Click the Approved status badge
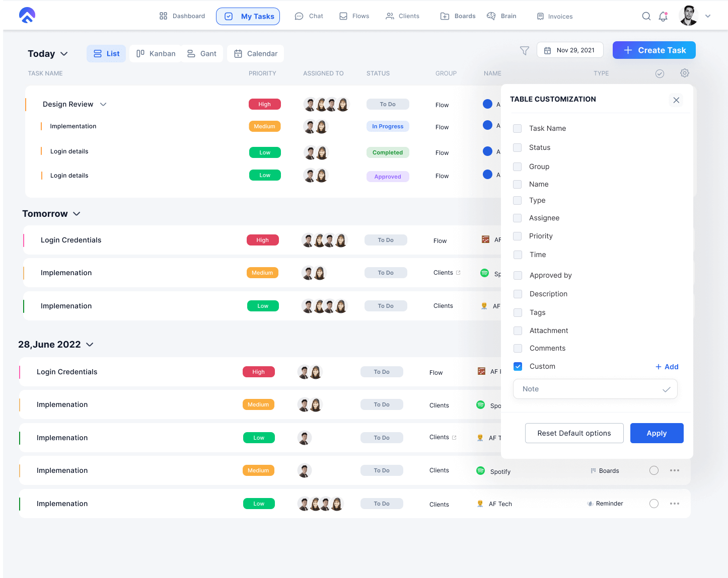The height and width of the screenshot is (578, 728). [x=388, y=177]
